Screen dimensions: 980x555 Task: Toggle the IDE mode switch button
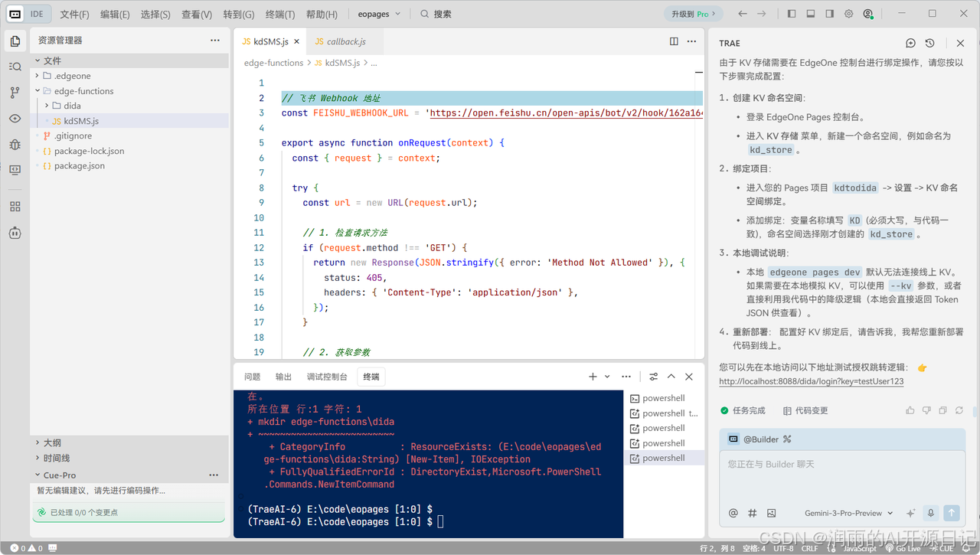click(x=30, y=14)
